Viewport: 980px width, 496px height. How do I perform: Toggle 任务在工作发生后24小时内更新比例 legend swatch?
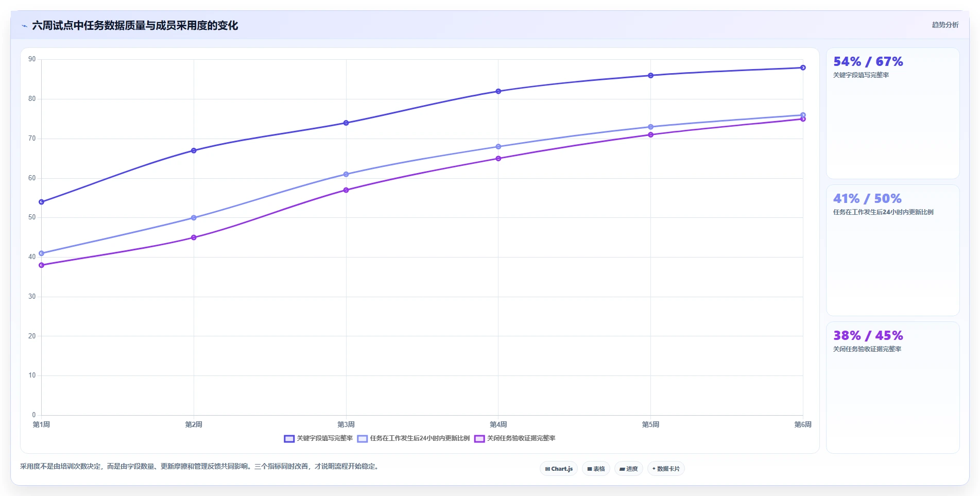362,438
